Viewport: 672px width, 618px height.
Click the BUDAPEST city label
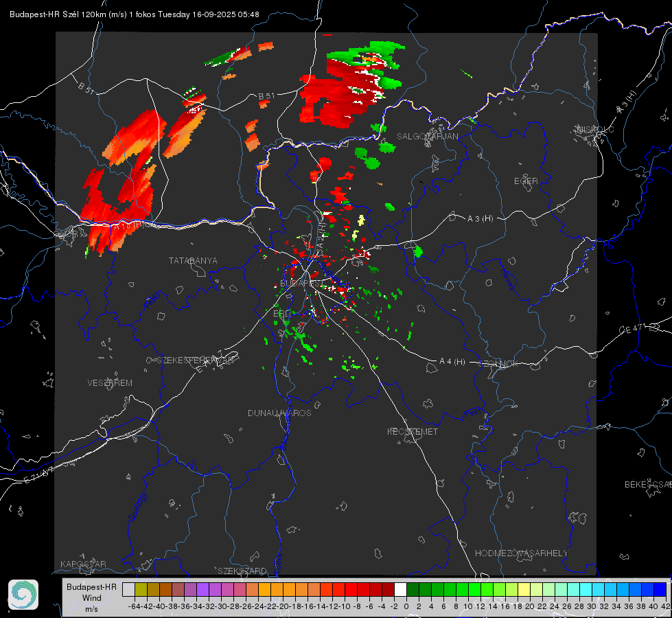point(302,284)
